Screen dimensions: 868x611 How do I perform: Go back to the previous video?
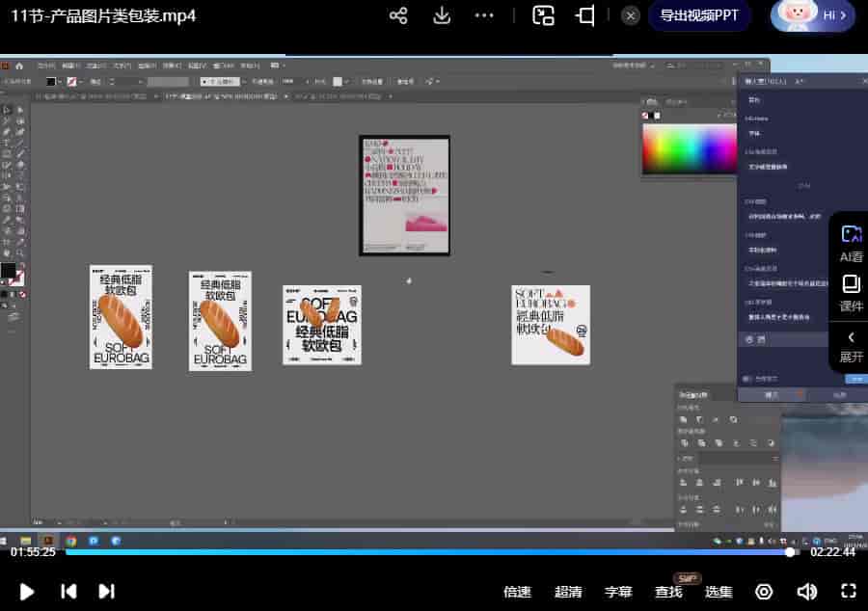pyautogui.click(x=68, y=591)
